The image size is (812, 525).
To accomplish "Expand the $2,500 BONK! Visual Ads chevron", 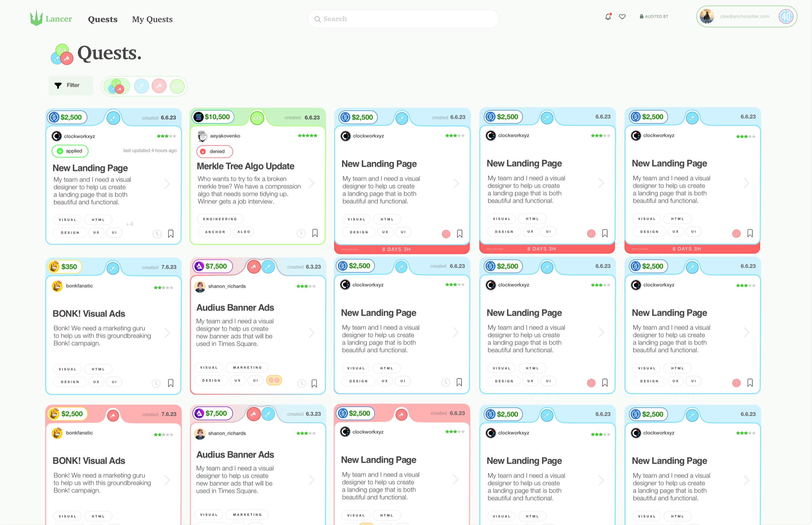I will coord(167,480).
